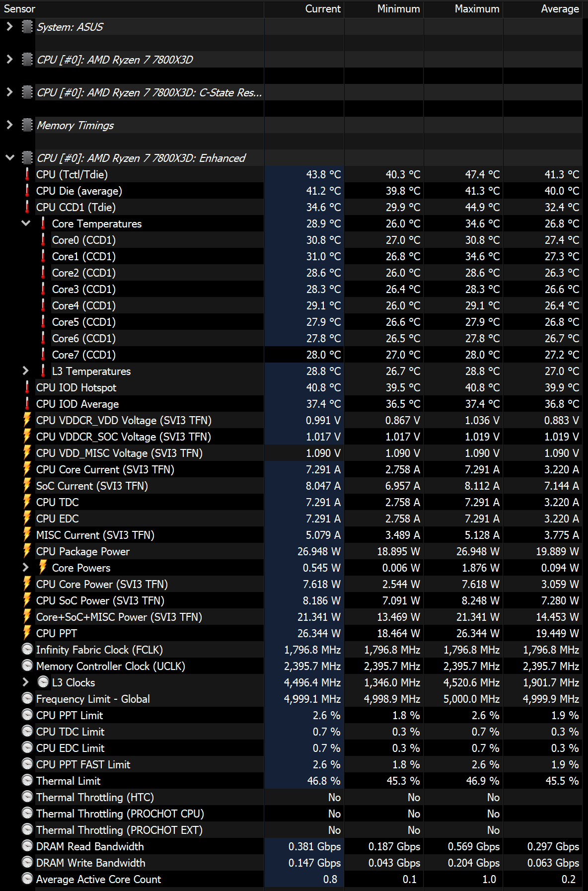Select the Core1 (CCD1) temperature row
Screen dimensions: 588x891
tap(291, 256)
